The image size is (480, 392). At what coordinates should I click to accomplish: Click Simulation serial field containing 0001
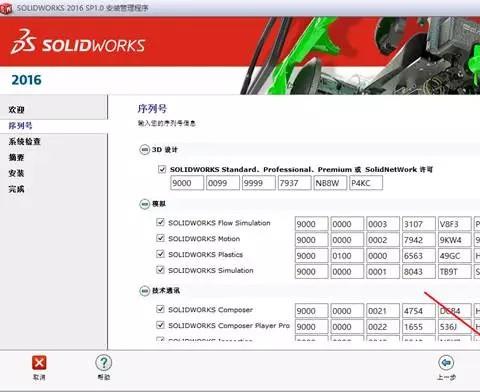[383, 272]
